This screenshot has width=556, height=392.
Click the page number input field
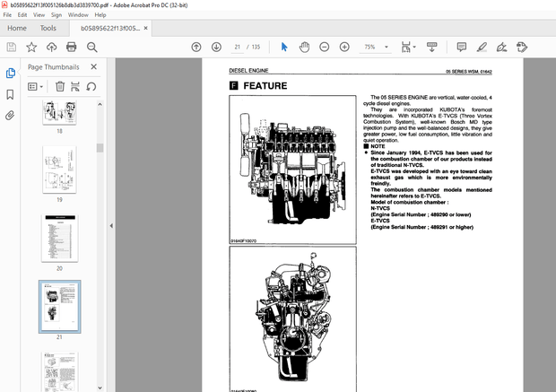click(238, 47)
